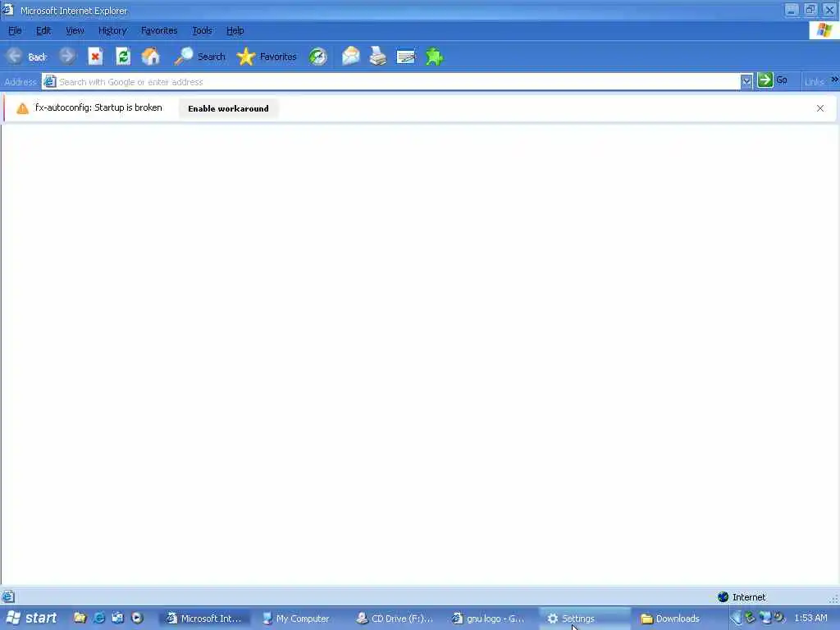Click the status bar page icon
840x630 pixels.
pos(8,596)
